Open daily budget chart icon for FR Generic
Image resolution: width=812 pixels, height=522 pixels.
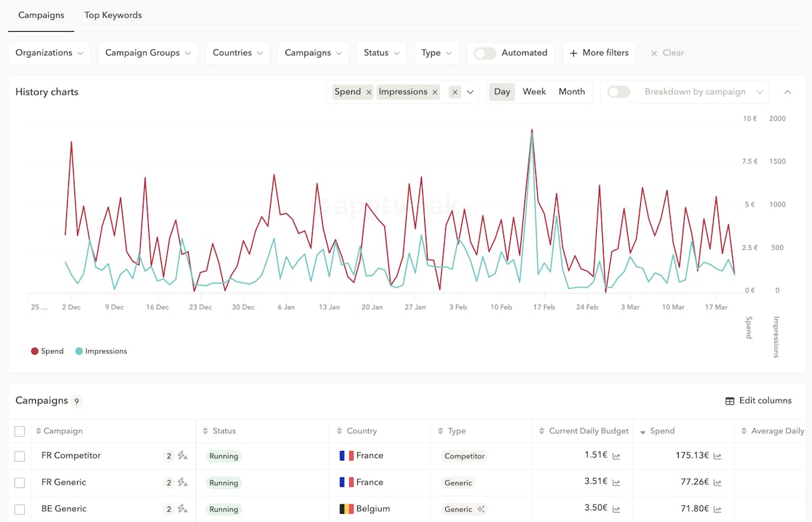(x=616, y=483)
